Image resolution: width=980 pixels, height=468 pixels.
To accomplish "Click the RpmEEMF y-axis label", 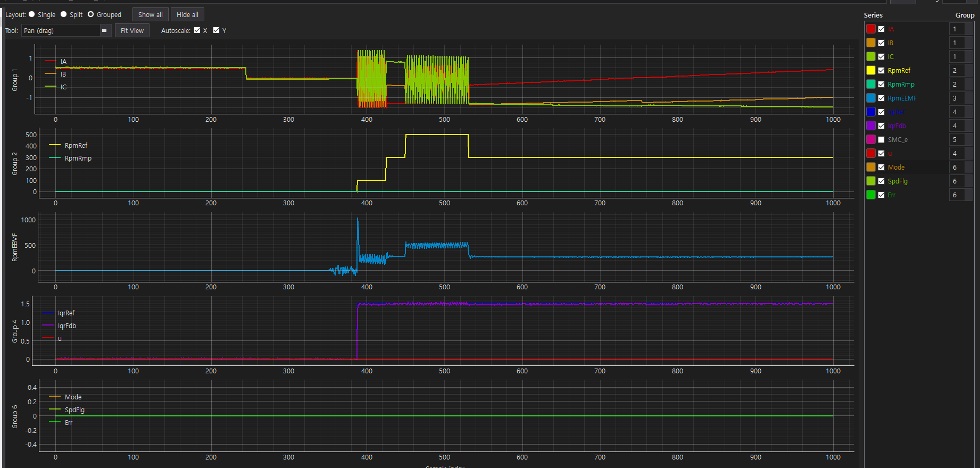I will pyautogui.click(x=15, y=247).
